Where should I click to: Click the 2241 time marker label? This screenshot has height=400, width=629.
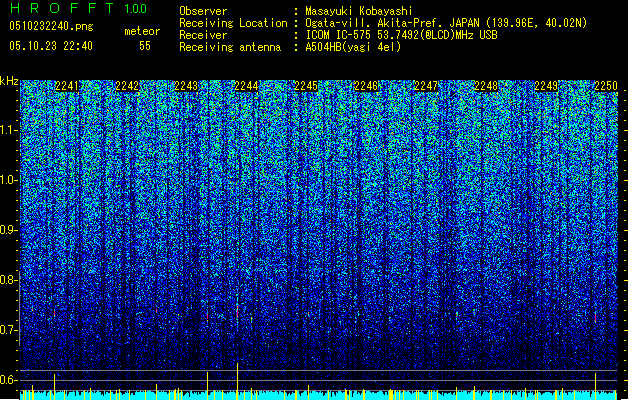[x=67, y=86]
